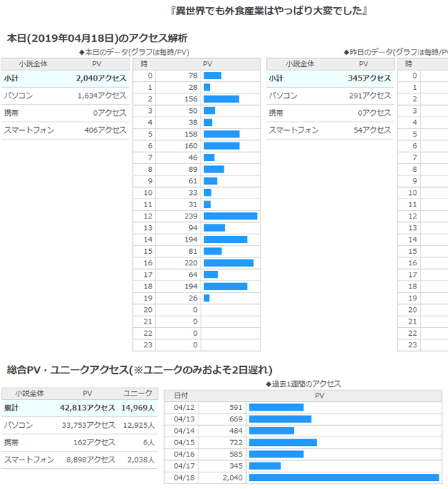Click today's パソコン value 1,634アクセス
Viewport: 448px width, 489px height.
102,96
